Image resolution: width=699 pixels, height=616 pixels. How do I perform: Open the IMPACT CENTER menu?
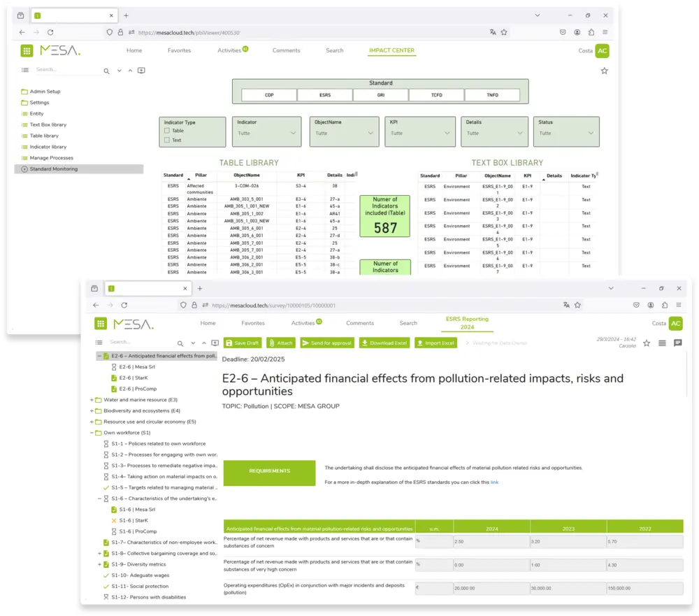(x=391, y=50)
